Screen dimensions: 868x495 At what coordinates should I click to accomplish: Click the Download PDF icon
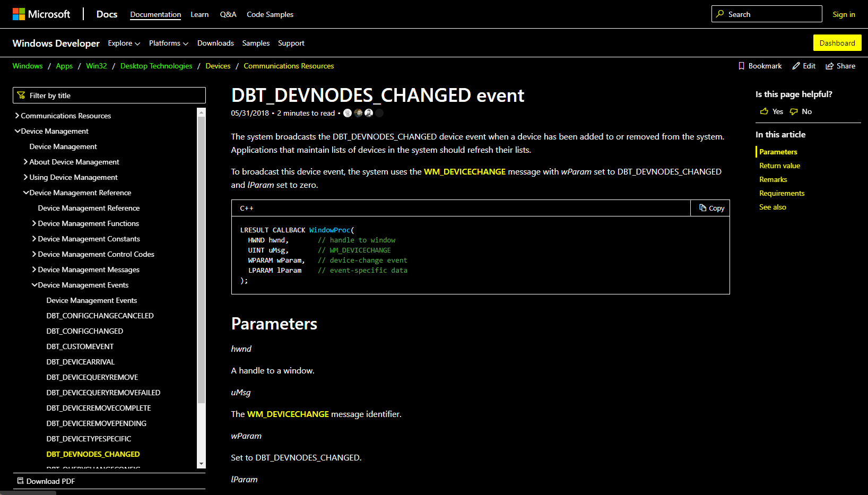(x=20, y=481)
